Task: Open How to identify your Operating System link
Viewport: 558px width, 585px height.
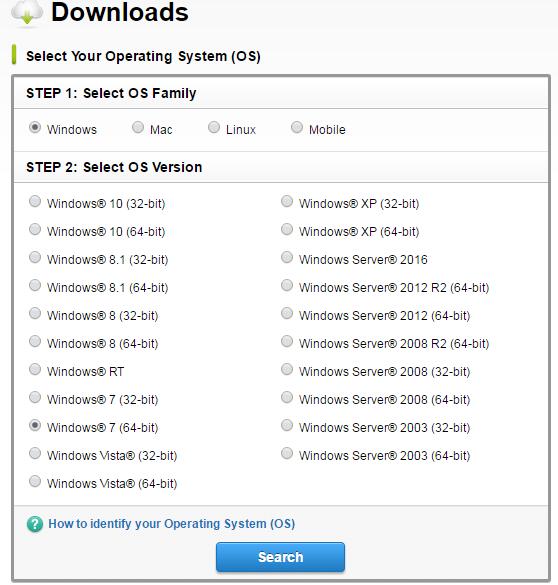Action: point(172,524)
